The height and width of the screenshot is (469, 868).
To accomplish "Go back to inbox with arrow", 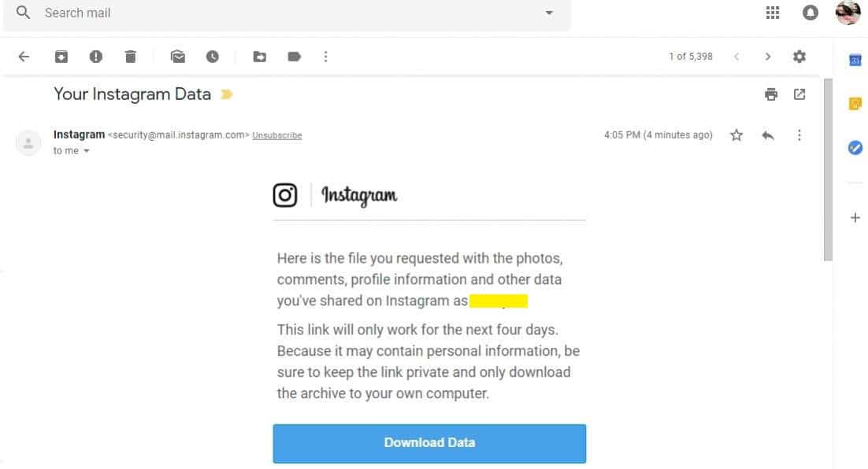I will [24, 57].
